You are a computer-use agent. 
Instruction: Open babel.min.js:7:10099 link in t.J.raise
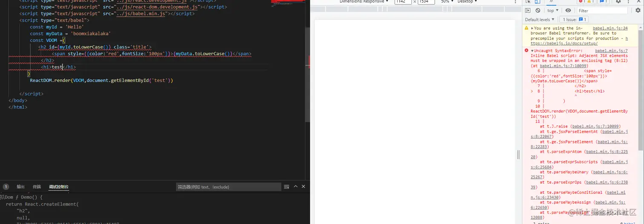point(595,126)
